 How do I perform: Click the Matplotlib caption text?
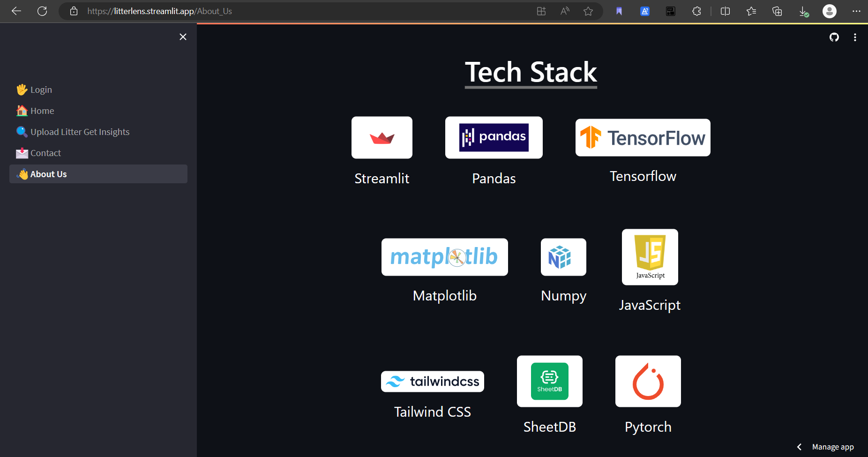[445, 296]
